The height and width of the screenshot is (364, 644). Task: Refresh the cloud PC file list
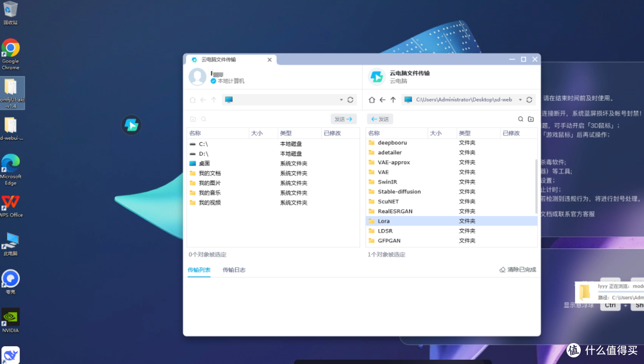pyautogui.click(x=530, y=100)
